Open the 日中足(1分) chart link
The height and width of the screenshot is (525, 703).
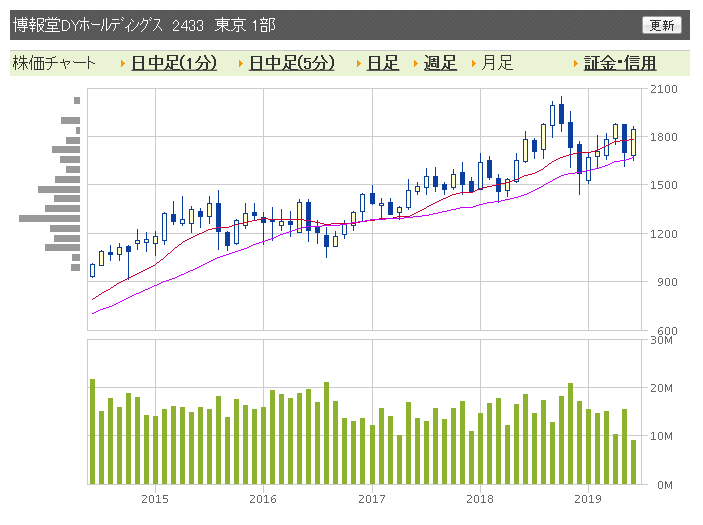click(174, 63)
